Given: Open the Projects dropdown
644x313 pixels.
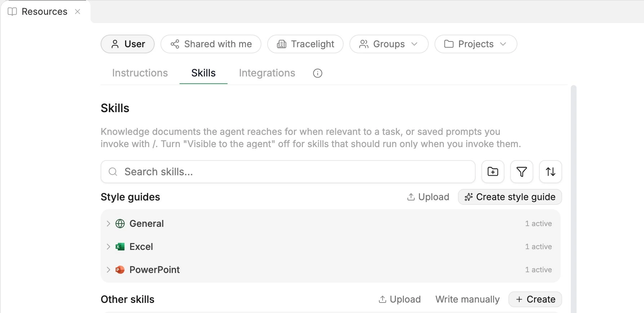Looking at the screenshot, I should point(476,44).
